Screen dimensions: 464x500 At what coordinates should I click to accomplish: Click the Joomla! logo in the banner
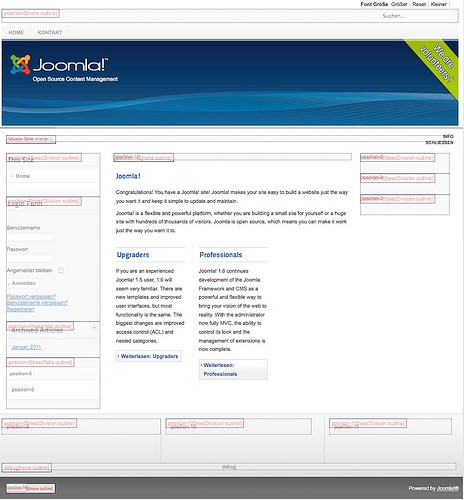pos(59,65)
